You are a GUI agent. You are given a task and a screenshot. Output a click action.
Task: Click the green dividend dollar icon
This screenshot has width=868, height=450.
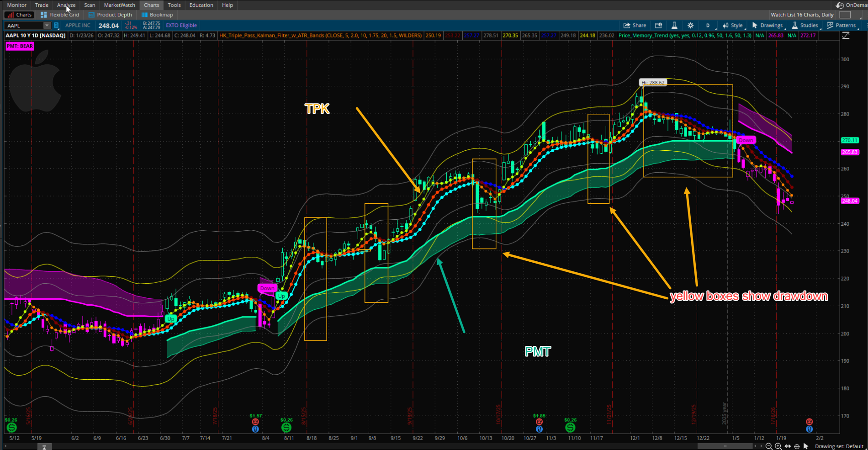pos(286,428)
